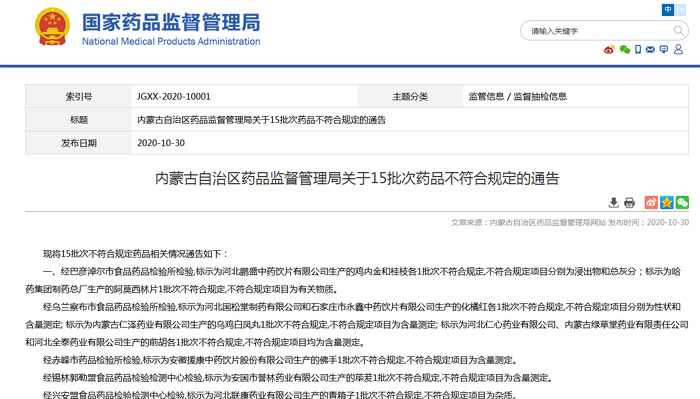
Task: Open Weibo icon below the search box
Action: 609,50
